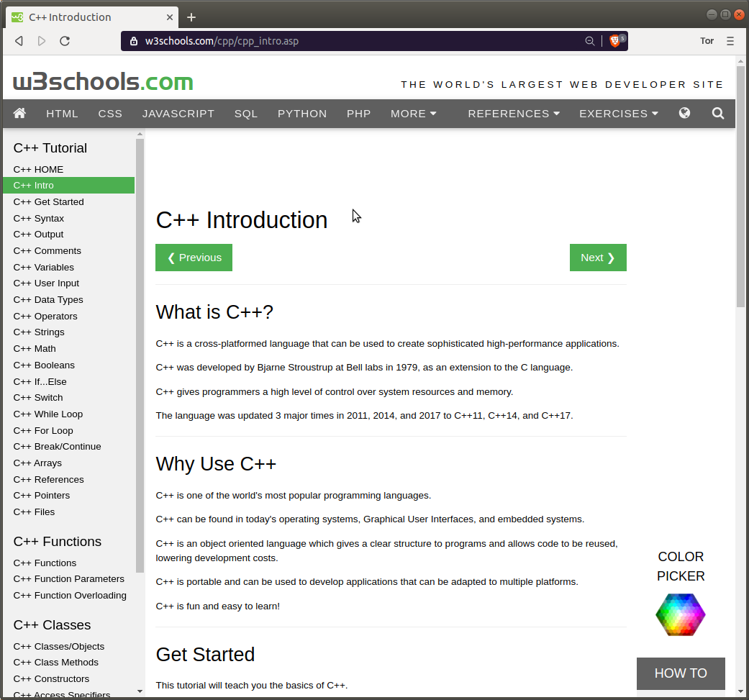Select C++ Intro in sidebar
The image size is (749, 700).
click(69, 186)
